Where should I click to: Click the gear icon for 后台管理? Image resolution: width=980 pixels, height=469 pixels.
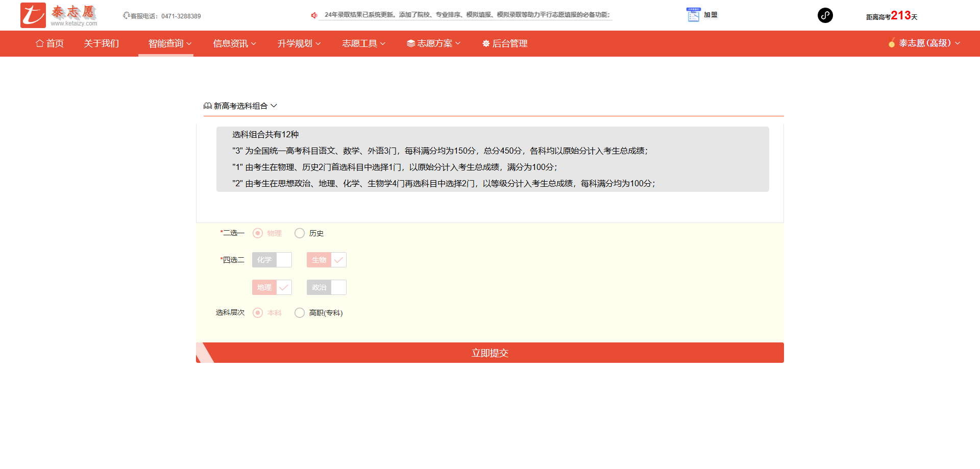pos(486,44)
